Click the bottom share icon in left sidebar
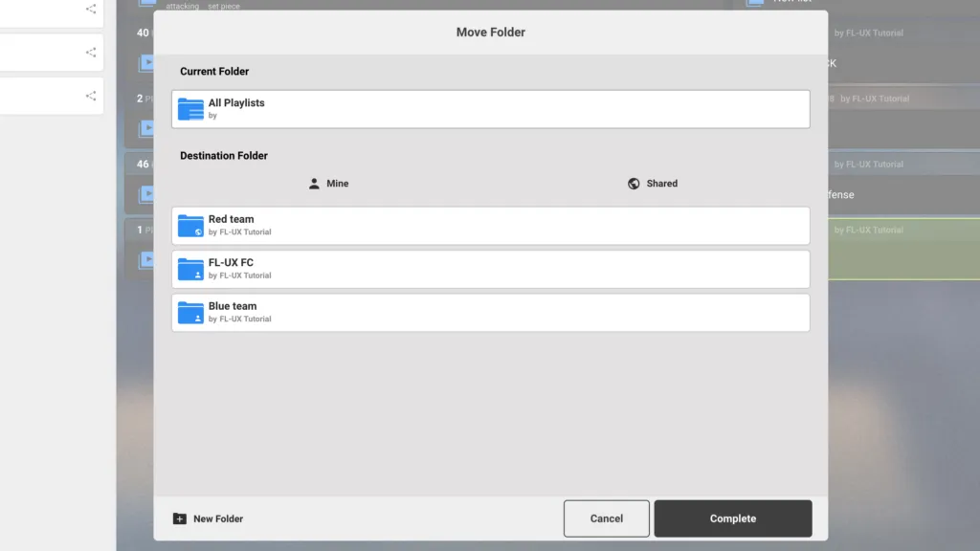980x551 pixels. (91, 96)
